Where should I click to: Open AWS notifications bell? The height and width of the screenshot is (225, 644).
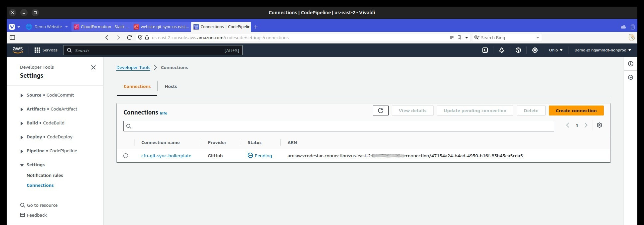click(502, 50)
